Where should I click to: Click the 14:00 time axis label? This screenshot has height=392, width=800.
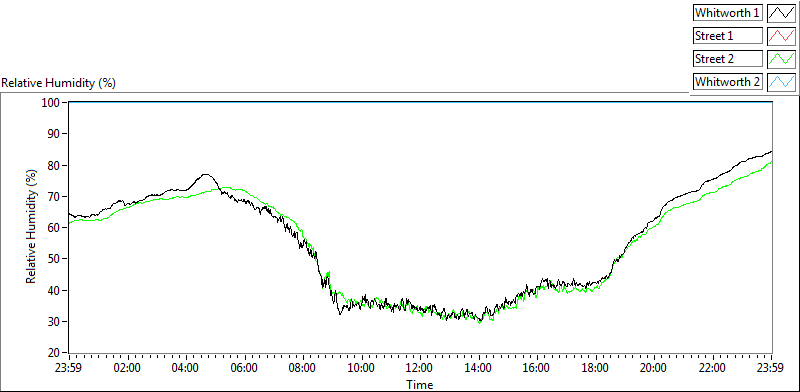[479, 368]
